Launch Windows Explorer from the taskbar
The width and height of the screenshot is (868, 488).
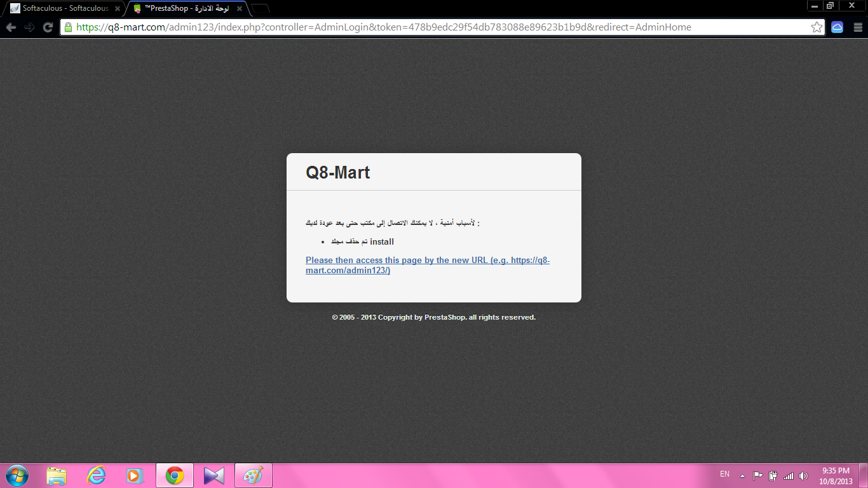pos(57,475)
